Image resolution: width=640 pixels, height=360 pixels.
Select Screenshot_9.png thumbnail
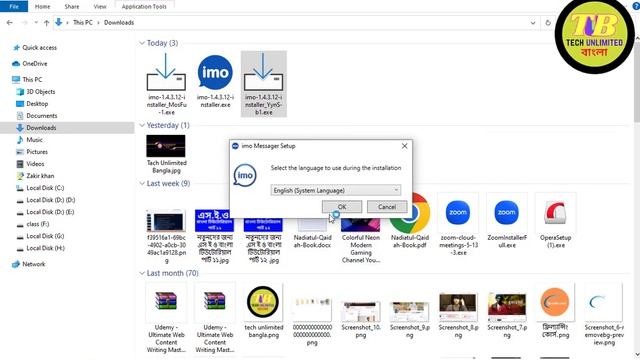[x=409, y=311]
